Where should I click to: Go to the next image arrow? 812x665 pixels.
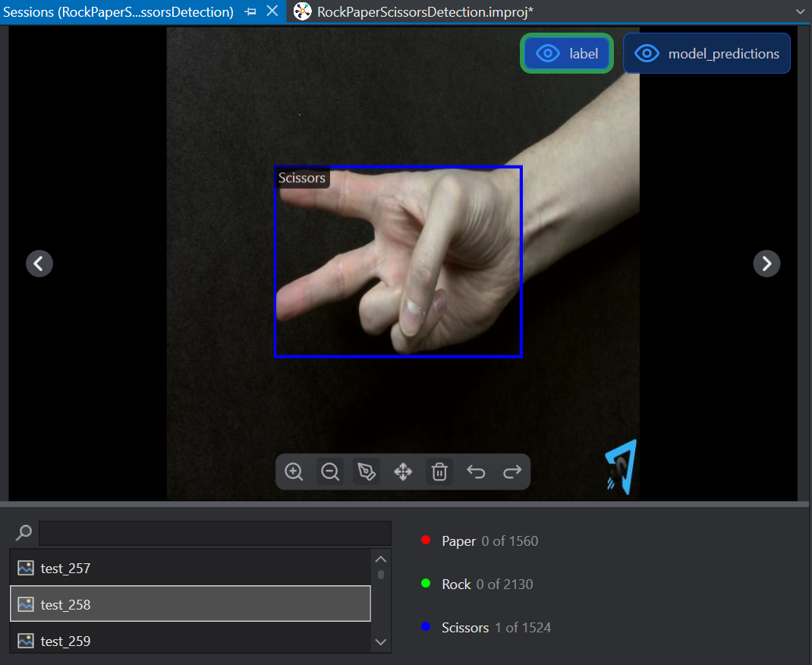[766, 263]
